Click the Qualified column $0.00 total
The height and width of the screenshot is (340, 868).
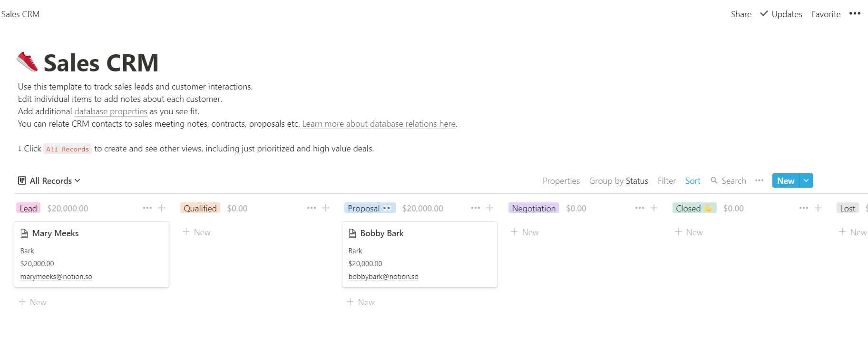tap(237, 208)
